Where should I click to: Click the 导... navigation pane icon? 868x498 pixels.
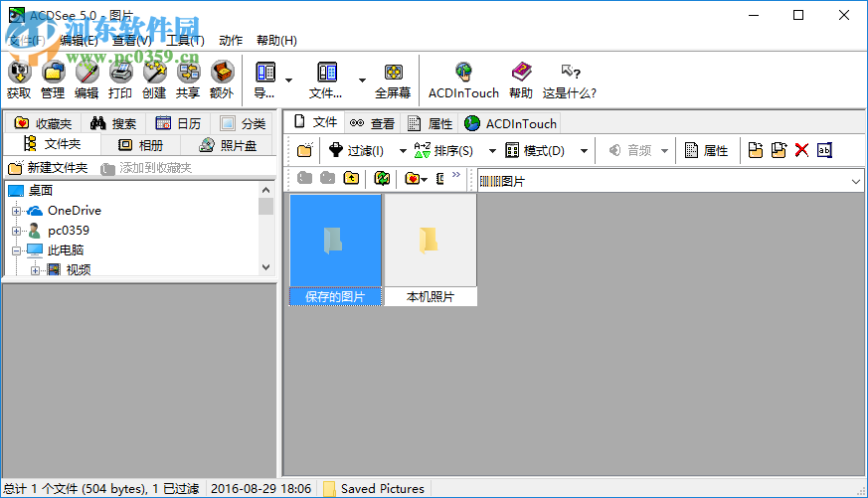click(x=265, y=72)
